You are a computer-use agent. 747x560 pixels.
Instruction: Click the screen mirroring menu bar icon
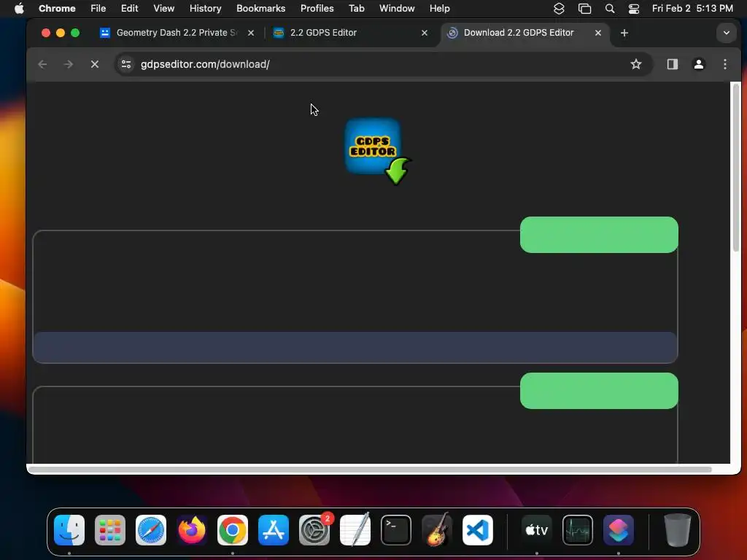[584, 9]
